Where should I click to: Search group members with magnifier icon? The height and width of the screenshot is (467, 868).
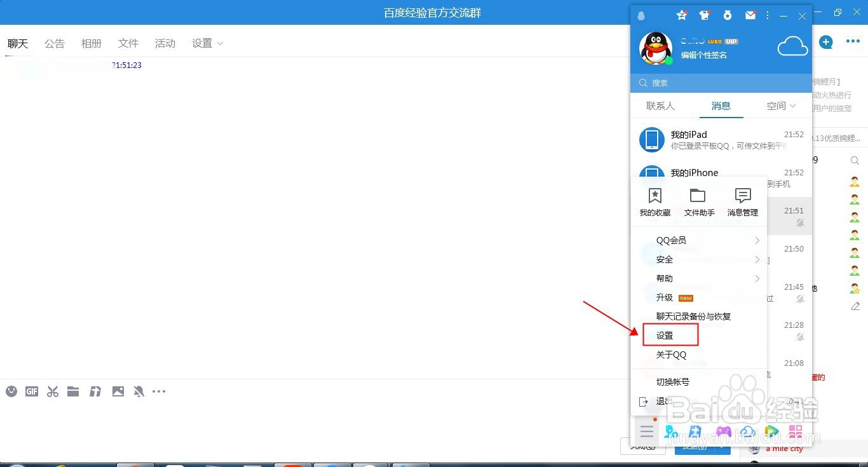point(855,161)
